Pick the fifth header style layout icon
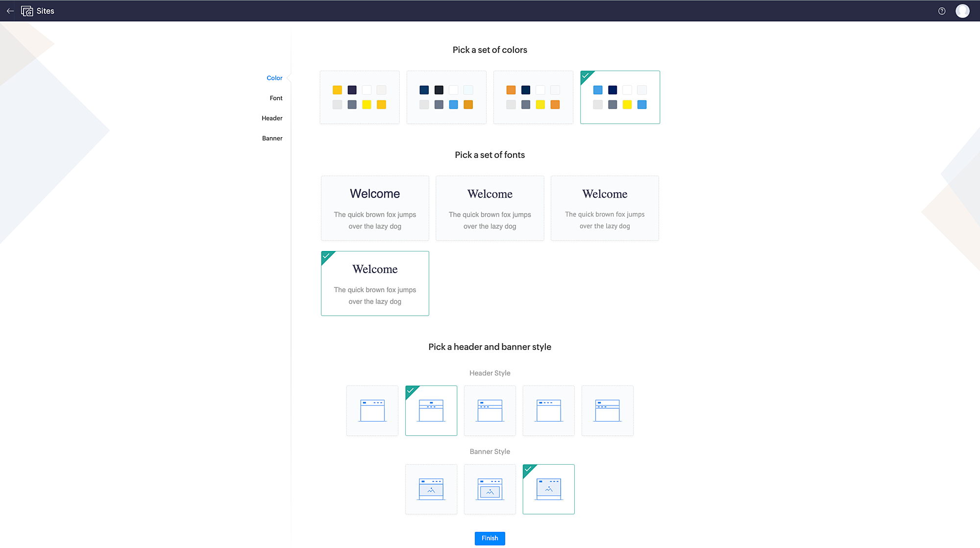 tap(608, 411)
